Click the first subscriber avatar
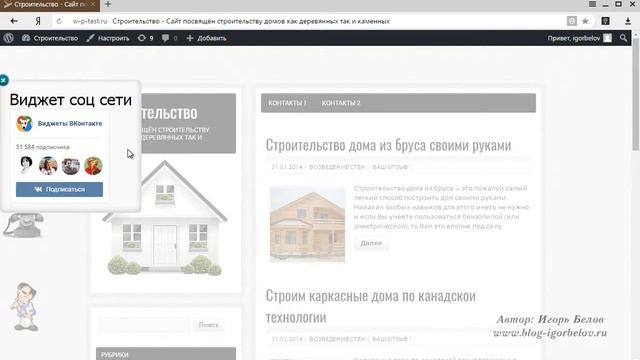Image resolution: width=640 pixels, height=360 pixels. (26, 165)
